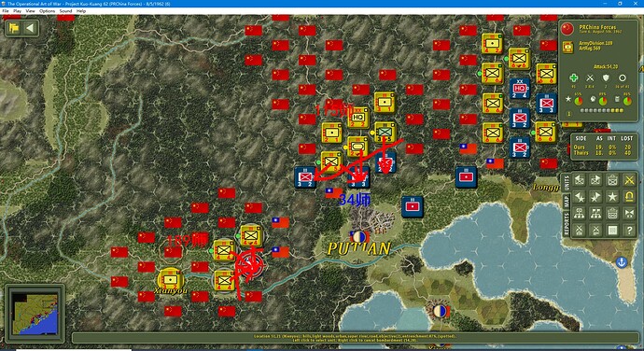Viewport: 644px width, 351px height.
Task: Click the back arrow button beside flags
Action: [x=30, y=28]
